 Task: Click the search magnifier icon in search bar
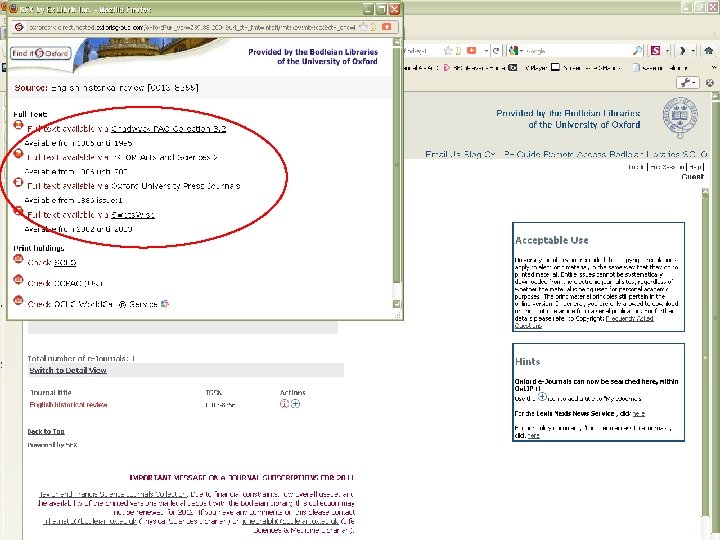637,51
